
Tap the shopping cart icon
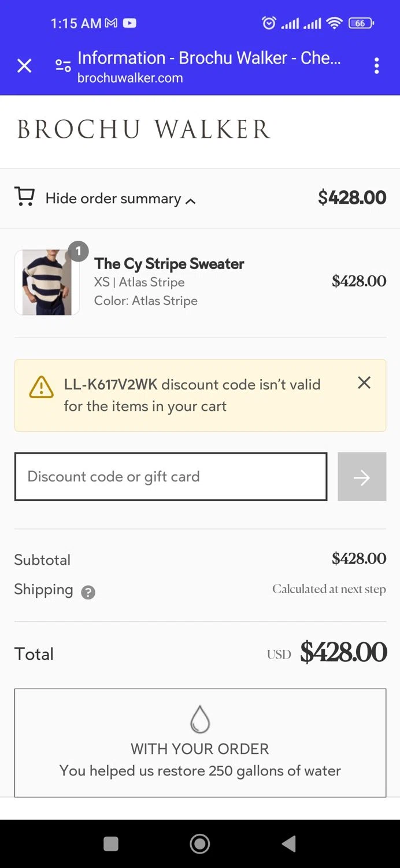coord(24,197)
